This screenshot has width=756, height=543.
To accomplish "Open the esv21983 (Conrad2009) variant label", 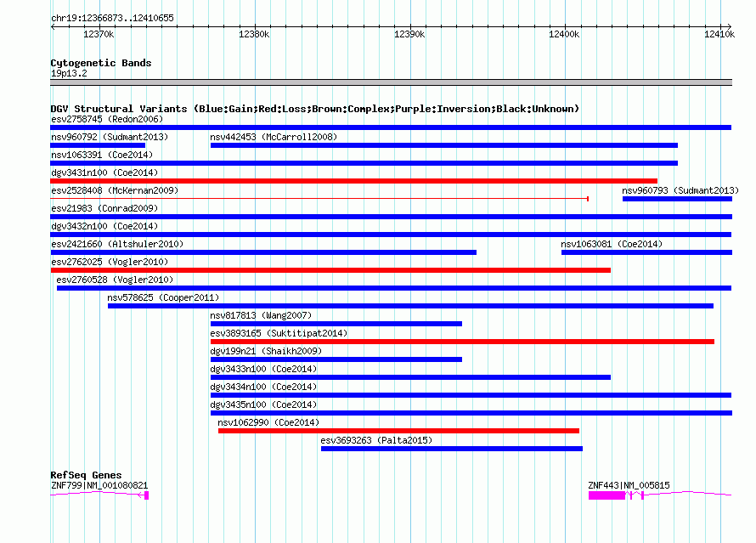I will (104, 208).
